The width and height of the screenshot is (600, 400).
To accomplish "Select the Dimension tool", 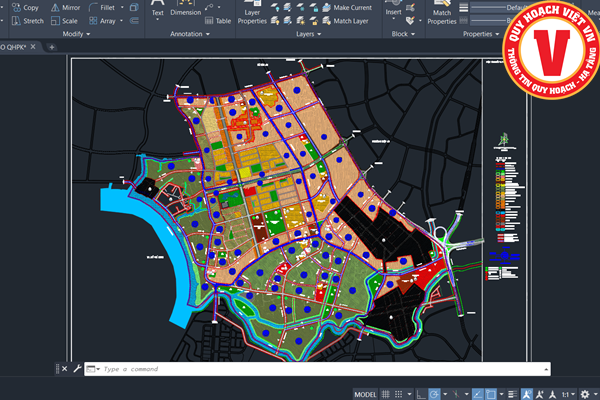I will [185, 10].
